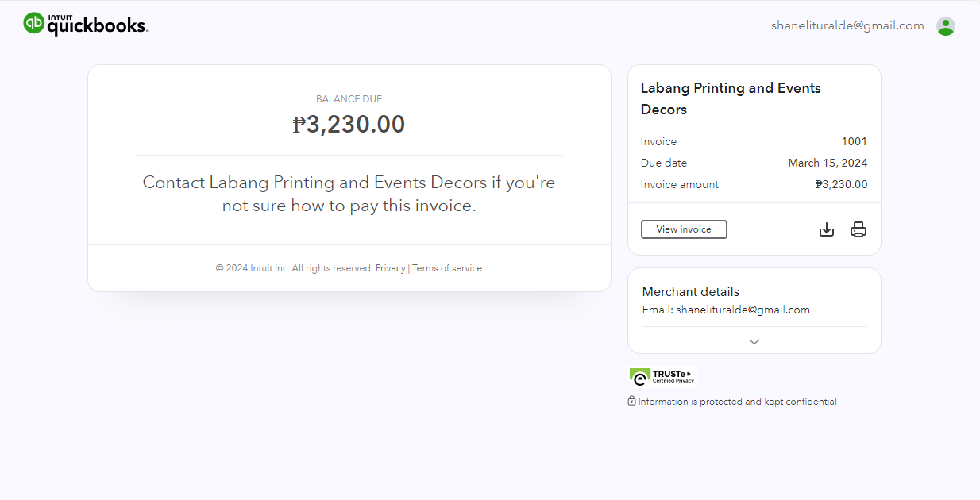Download the invoice using the download icon

tap(827, 230)
